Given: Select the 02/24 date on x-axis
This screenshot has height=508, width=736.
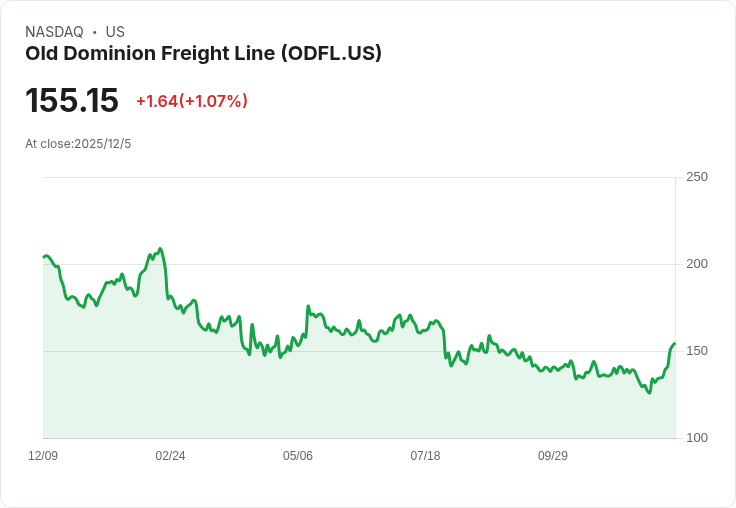Looking at the screenshot, I should [170, 456].
